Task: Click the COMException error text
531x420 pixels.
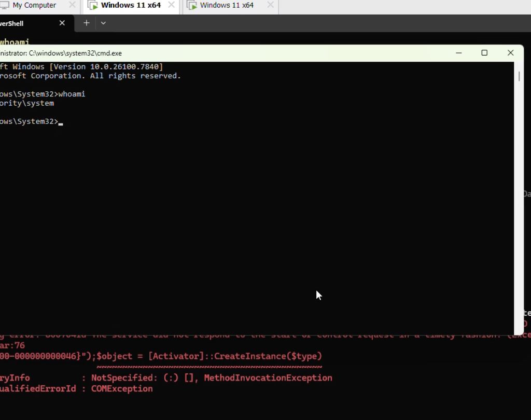Action: coord(122,389)
